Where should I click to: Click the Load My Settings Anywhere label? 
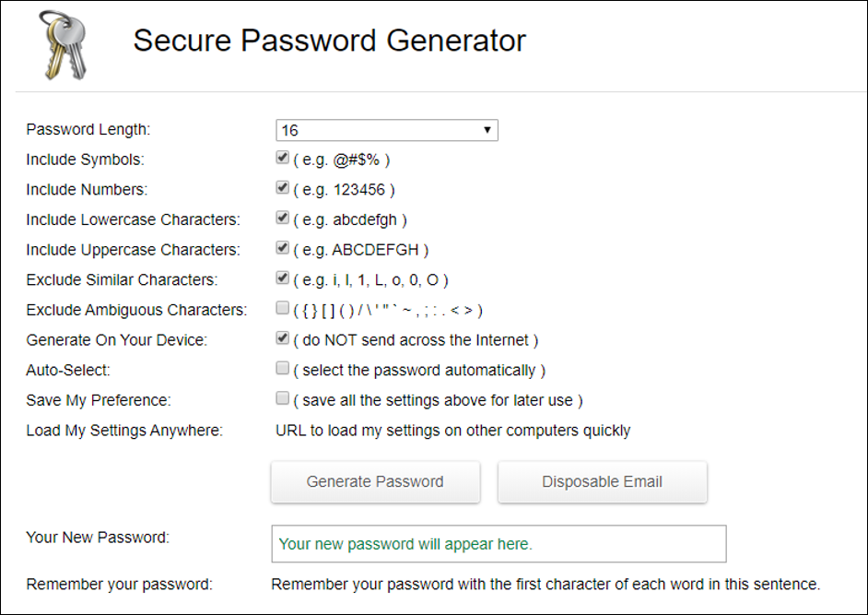tap(124, 431)
